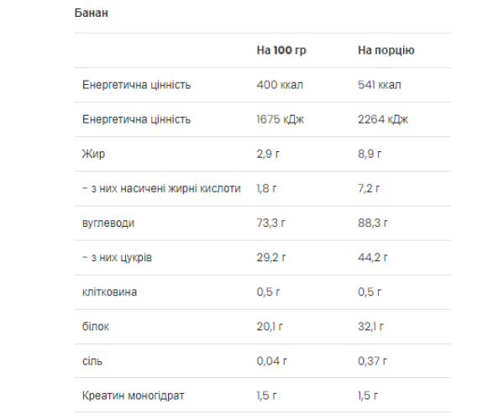Select the "клітковина" row label

pos(110,292)
